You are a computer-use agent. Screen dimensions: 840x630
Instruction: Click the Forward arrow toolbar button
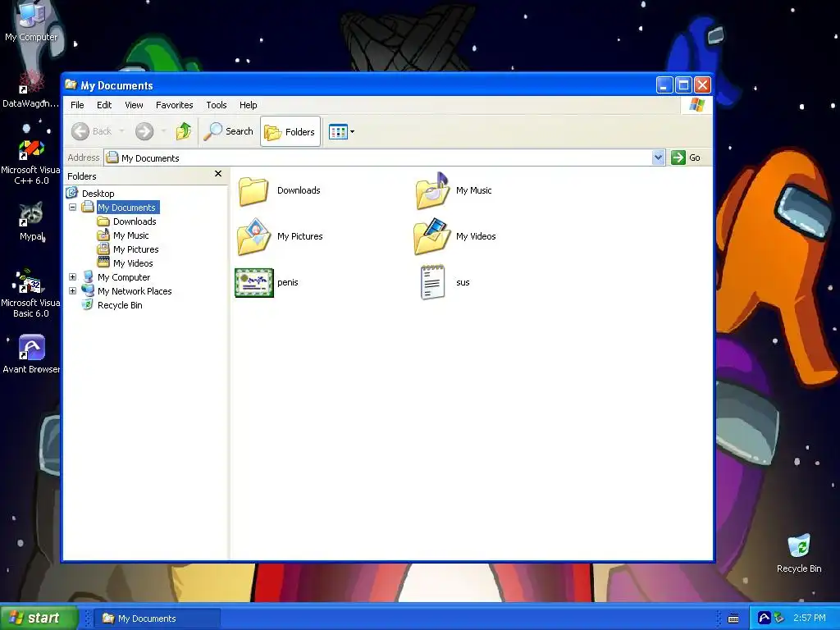pyautogui.click(x=144, y=131)
